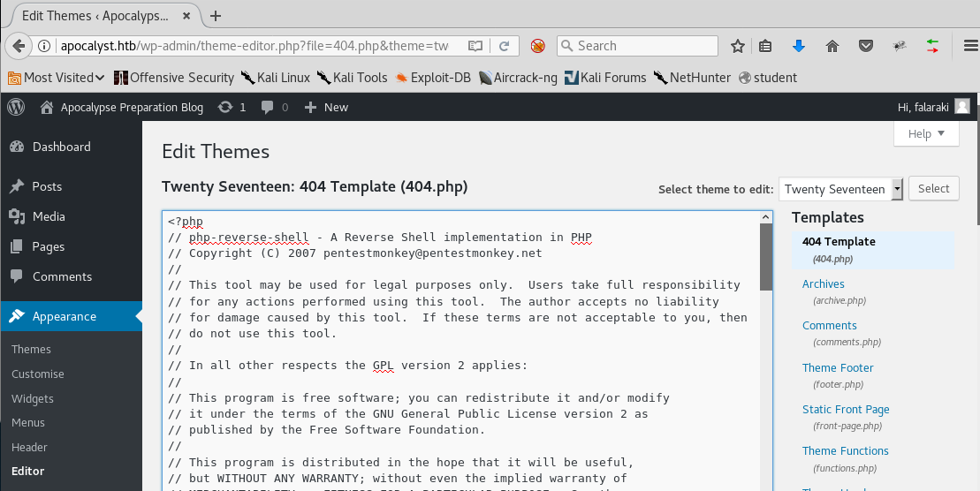Open the Theme Footer template link
Image resolution: width=980 pixels, height=491 pixels.
838,367
